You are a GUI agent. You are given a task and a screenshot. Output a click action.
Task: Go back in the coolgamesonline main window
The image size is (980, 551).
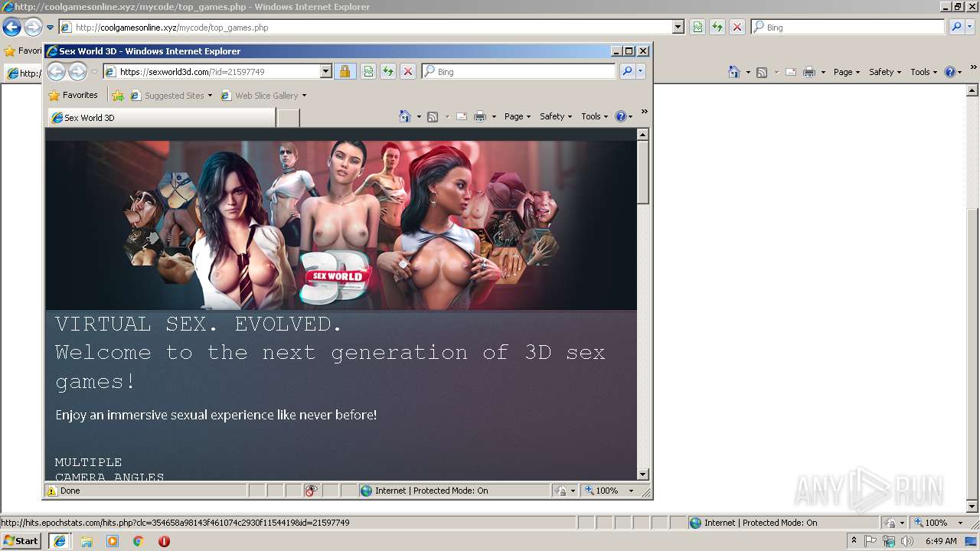[11, 28]
